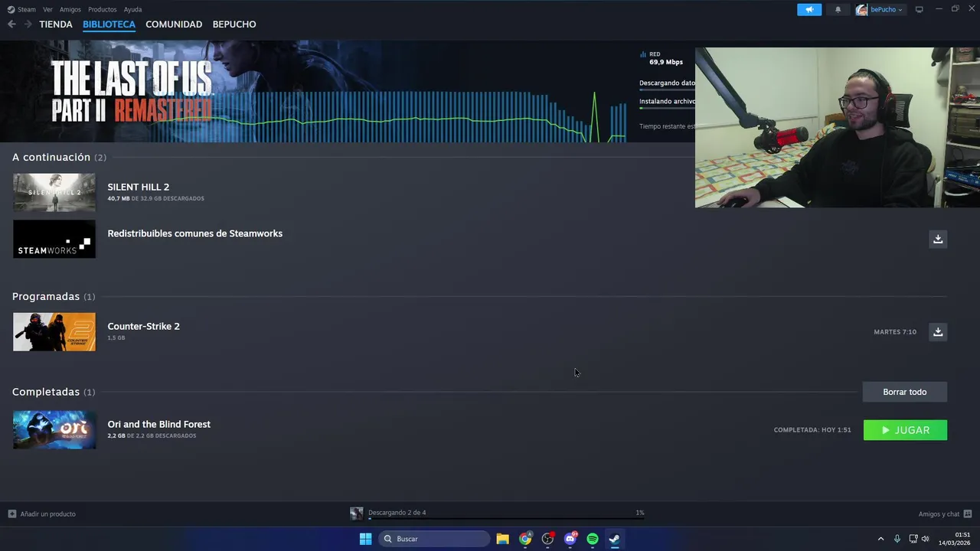Open the taskbar clock and date
The height and width of the screenshot is (551, 980).
point(955,539)
